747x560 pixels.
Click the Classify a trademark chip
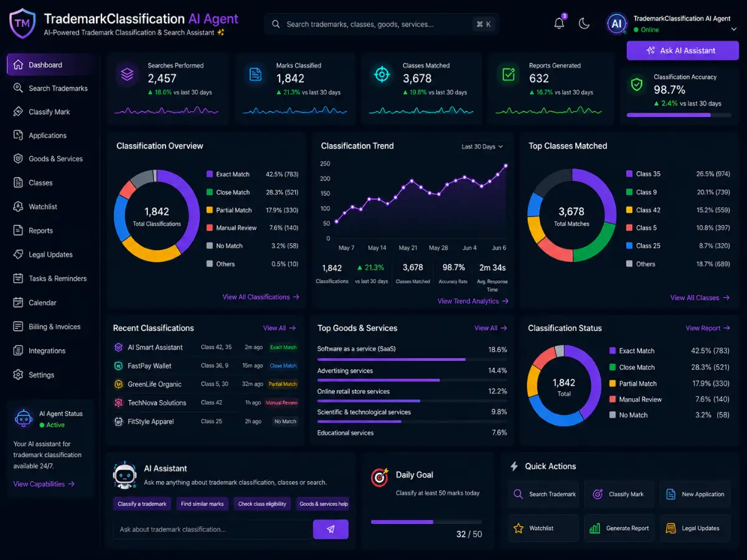pos(142,504)
